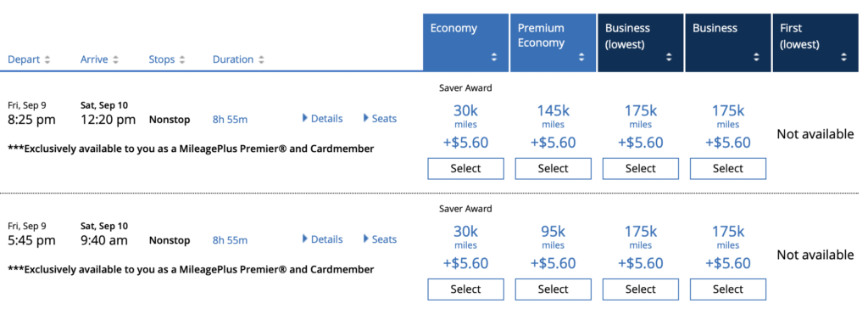
Task: Click the Premium Economy column header
Action: click(553, 42)
